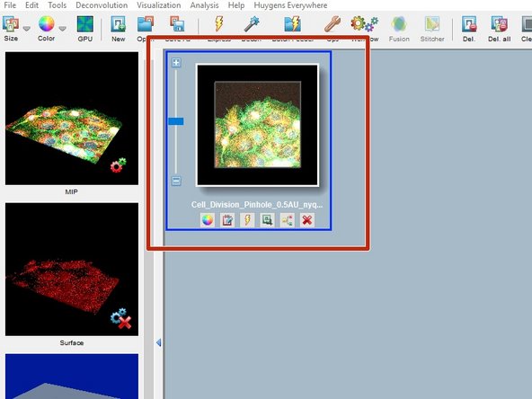Click the Color wheel toolbar icon

[46, 23]
